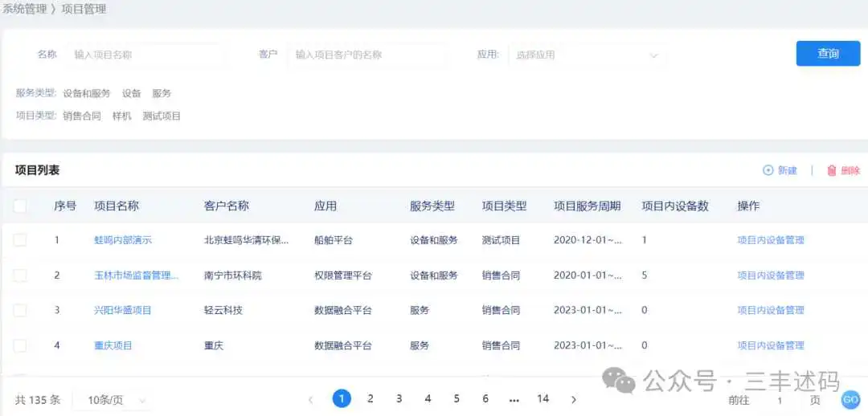Click the 项目内设备数 column header

tap(675, 206)
